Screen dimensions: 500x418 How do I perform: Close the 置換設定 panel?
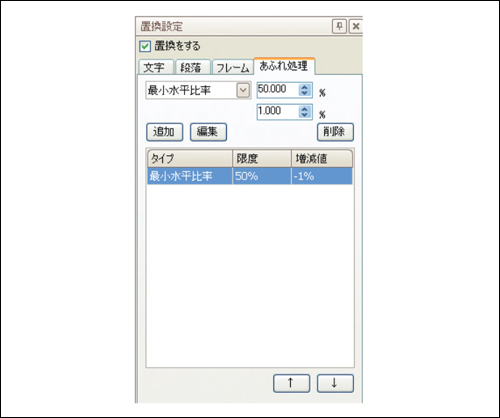coord(356,26)
